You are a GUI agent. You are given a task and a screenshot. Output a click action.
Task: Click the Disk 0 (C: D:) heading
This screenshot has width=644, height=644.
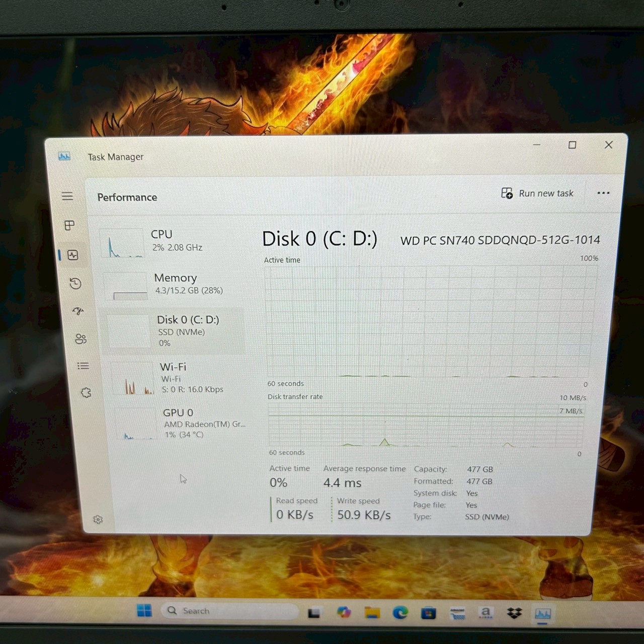(x=319, y=238)
